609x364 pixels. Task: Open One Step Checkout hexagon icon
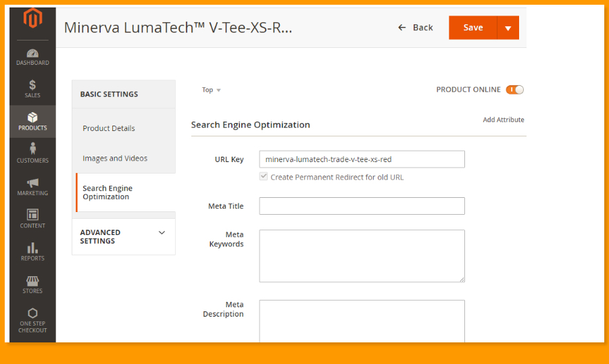pyautogui.click(x=32, y=313)
